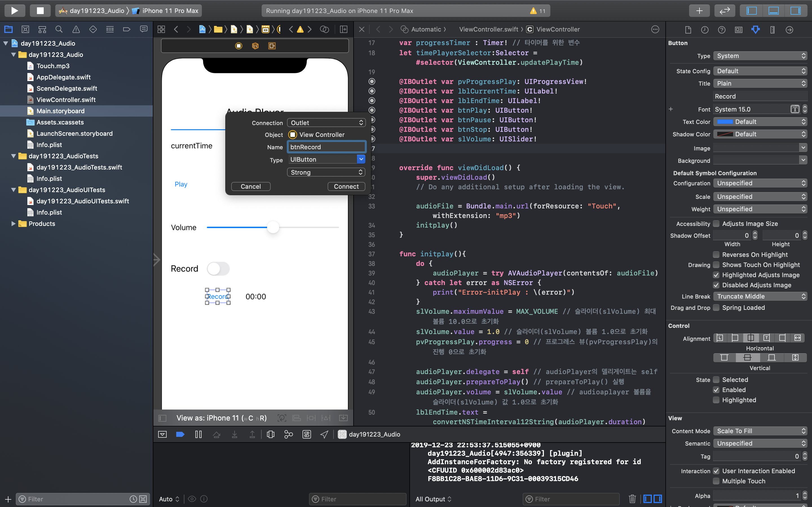Cancel the outlet connection popup

(251, 186)
